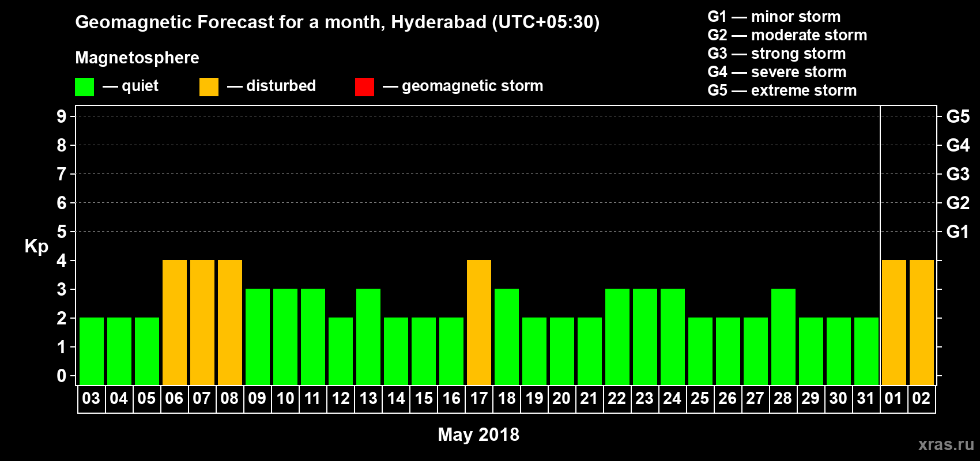Click the xras.ru source label

pos(946,444)
